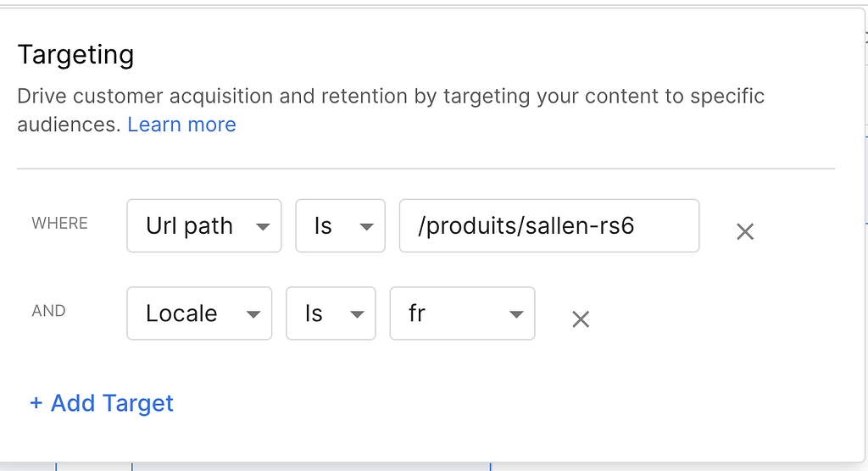Screen dimensions: 868x471
Task: Open the Url path attribute dropdown
Action: 204,226
